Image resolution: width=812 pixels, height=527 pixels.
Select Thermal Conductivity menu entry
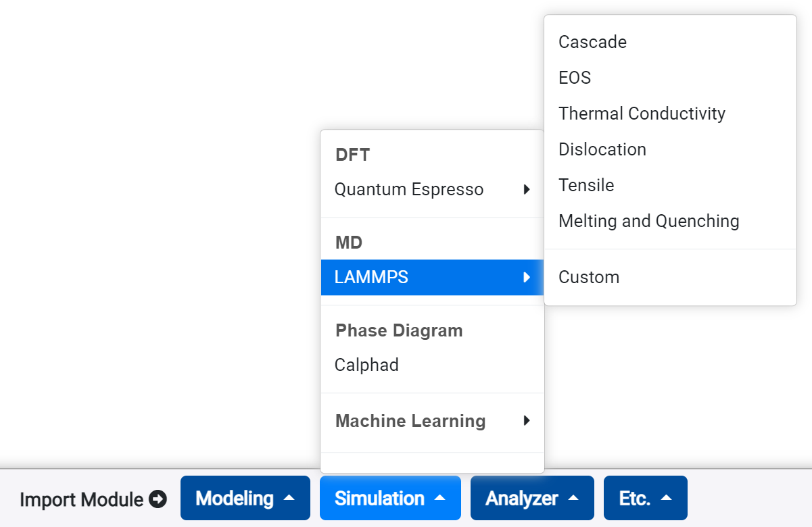click(x=642, y=114)
